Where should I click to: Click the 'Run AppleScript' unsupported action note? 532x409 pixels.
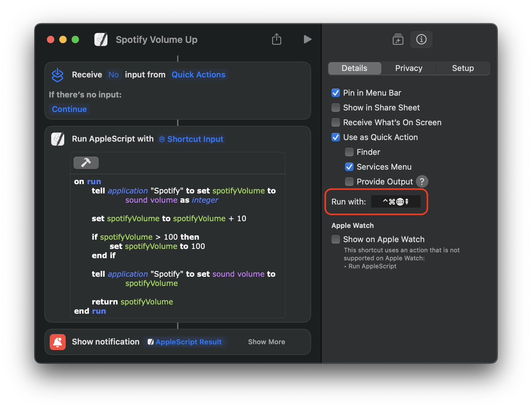point(372,266)
